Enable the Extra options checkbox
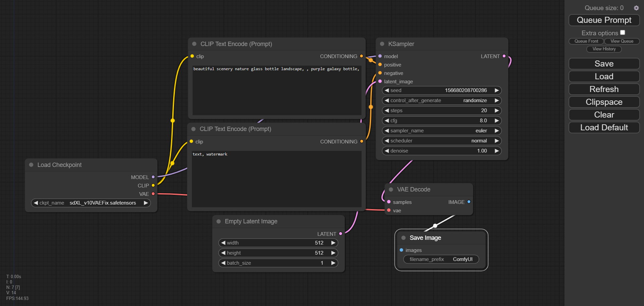Screen dimensions: 644x306 [x=623, y=33]
